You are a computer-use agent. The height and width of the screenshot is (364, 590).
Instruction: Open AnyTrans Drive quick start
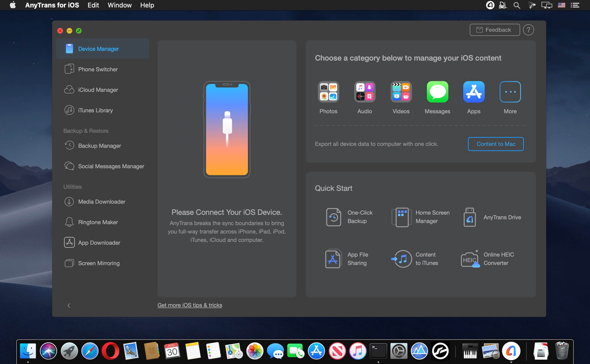[x=491, y=216]
